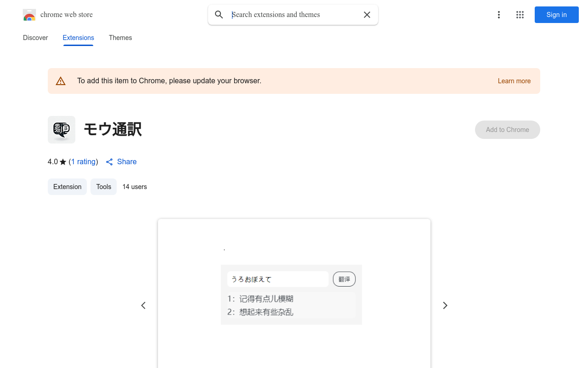The height and width of the screenshot is (368, 588).
Task: View the 1 rating link
Action: click(83, 161)
